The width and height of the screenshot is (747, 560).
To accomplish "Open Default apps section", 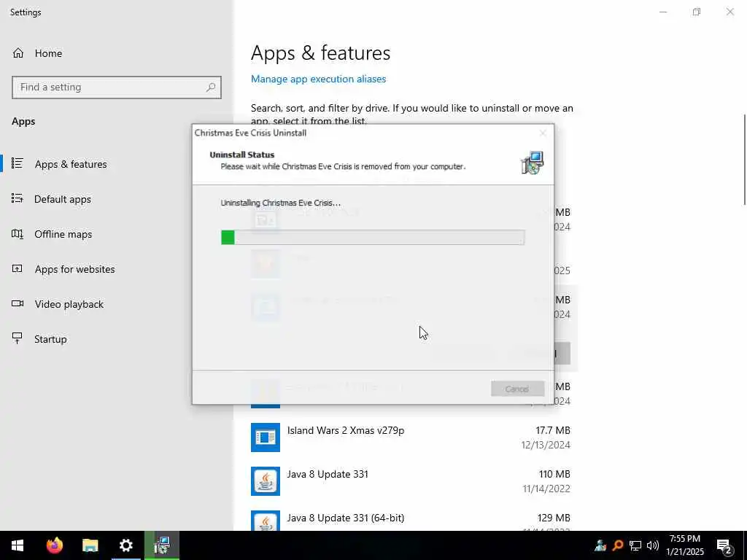I will click(63, 199).
